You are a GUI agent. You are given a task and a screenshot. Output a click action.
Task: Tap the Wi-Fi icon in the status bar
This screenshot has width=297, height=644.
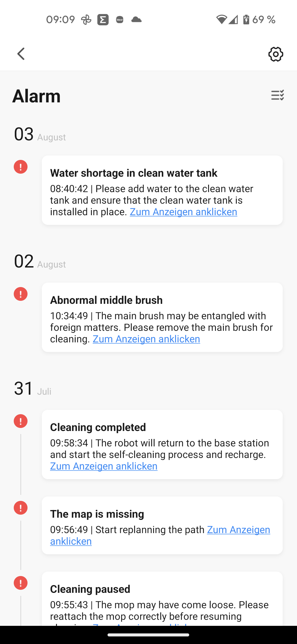[x=221, y=20]
